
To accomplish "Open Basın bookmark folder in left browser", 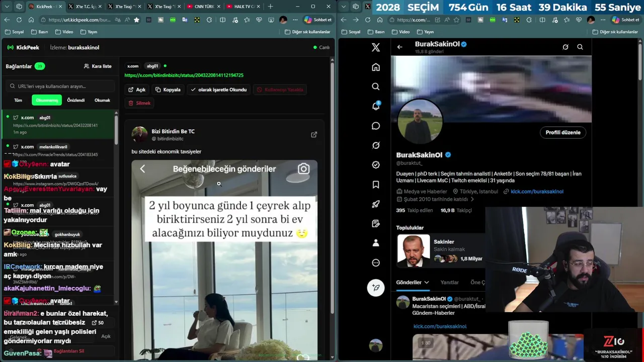I will pyautogui.click(x=39, y=32).
